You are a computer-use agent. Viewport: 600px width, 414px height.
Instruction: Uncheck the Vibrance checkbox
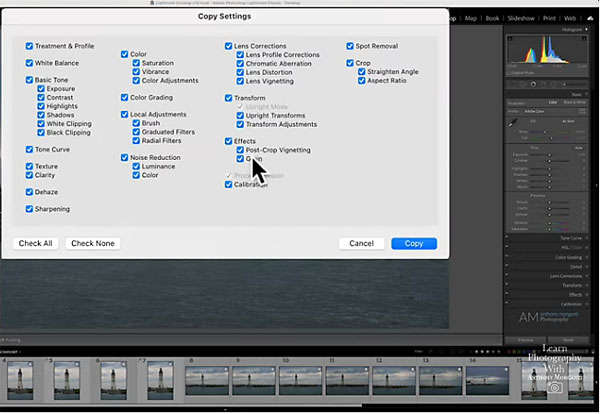tap(136, 72)
